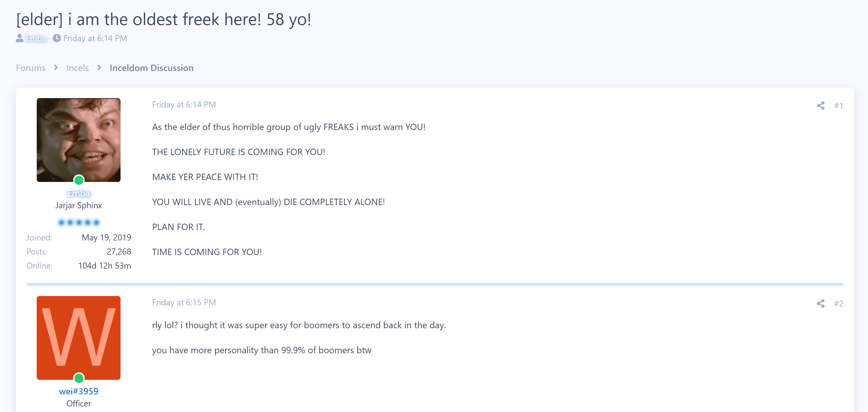Go to the Incels breadcrumb section

tap(77, 68)
